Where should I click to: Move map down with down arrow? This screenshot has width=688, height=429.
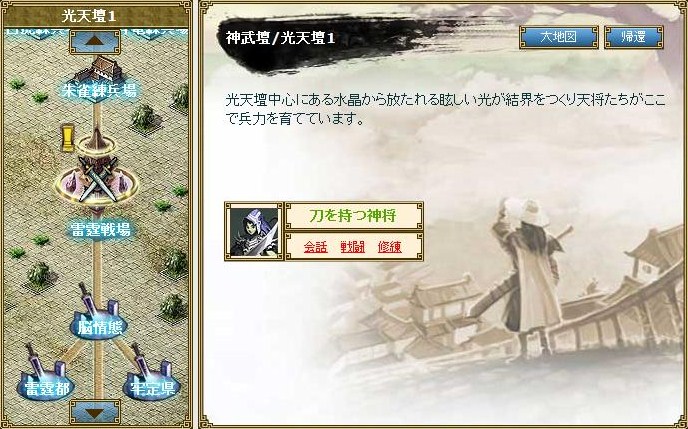coord(95,412)
